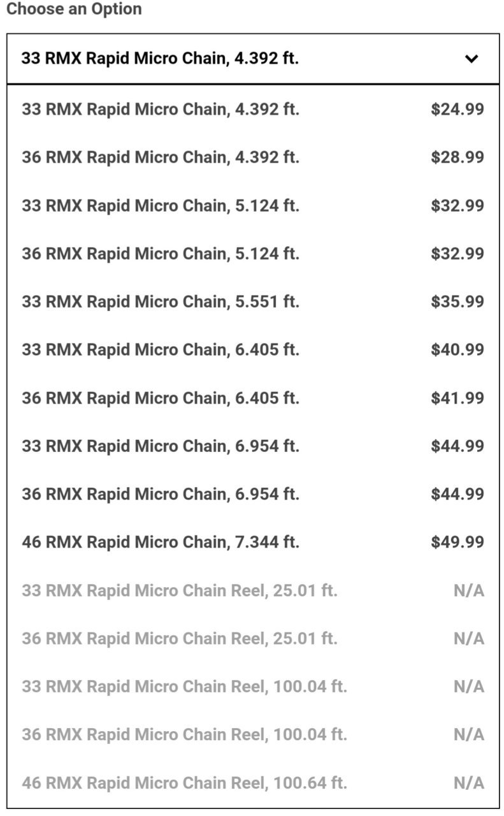This screenshot has width=504, height=816.
Task: Click the Choose an Option label
Action: [x=74, y=10]
